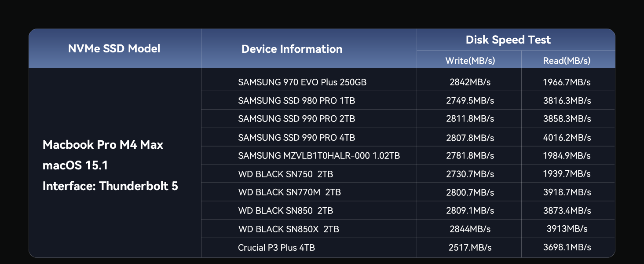The width and height of the screenshot is (644, 264).
Task: Click the macOS 15.1 text
Action: point(75,165)
